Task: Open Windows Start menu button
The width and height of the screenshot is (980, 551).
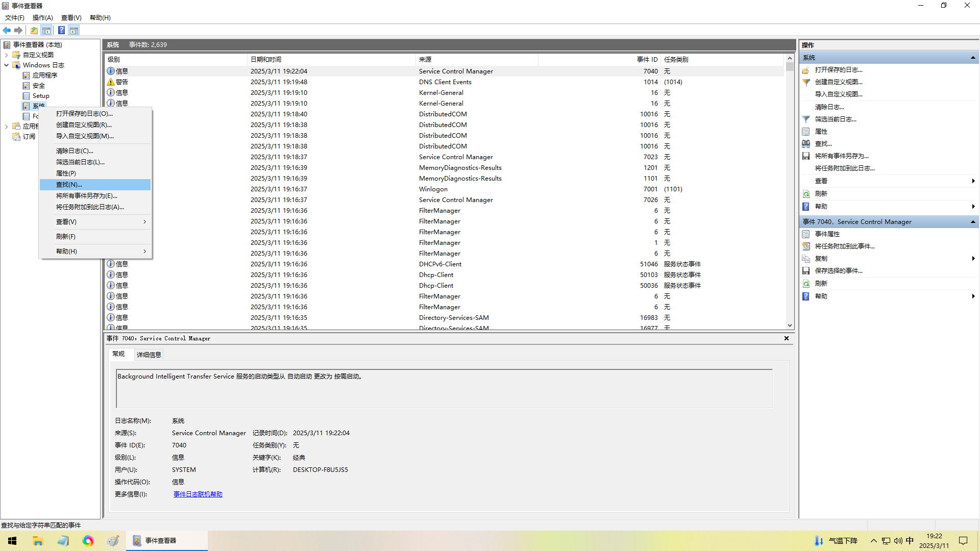Action: [12, 541]
